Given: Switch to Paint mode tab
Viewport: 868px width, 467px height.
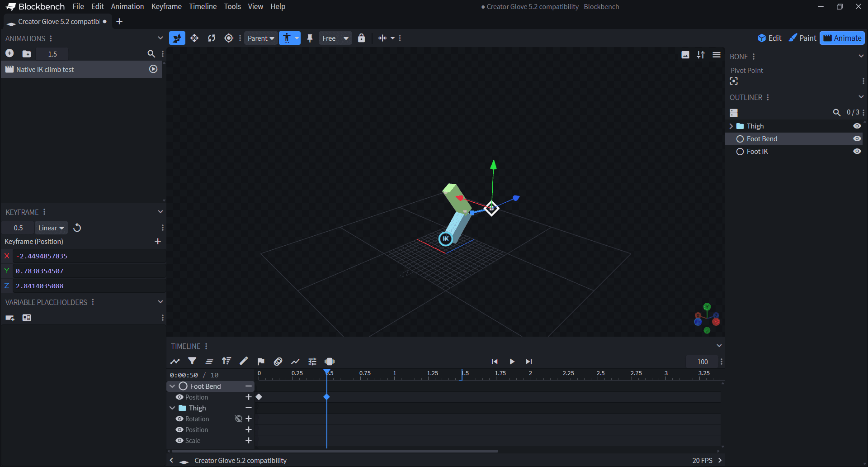Looking at the screenshot, I should [802, 38].
